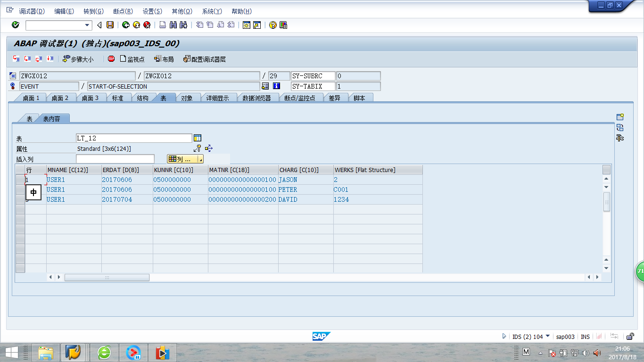Click the green Back arrow icon
This screenshot has height=362, width=644.
point(125,25)
